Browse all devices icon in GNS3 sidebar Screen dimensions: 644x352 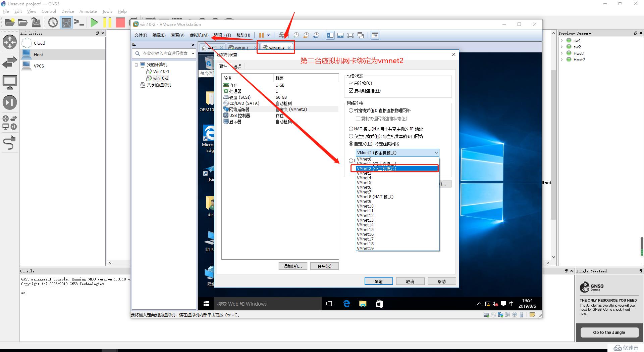(10, 123)
